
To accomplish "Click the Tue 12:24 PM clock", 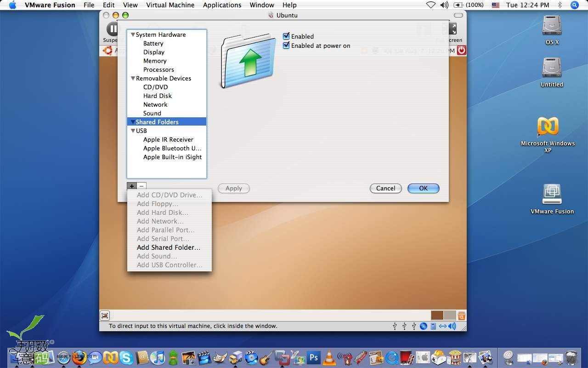I will pos(527,5).
